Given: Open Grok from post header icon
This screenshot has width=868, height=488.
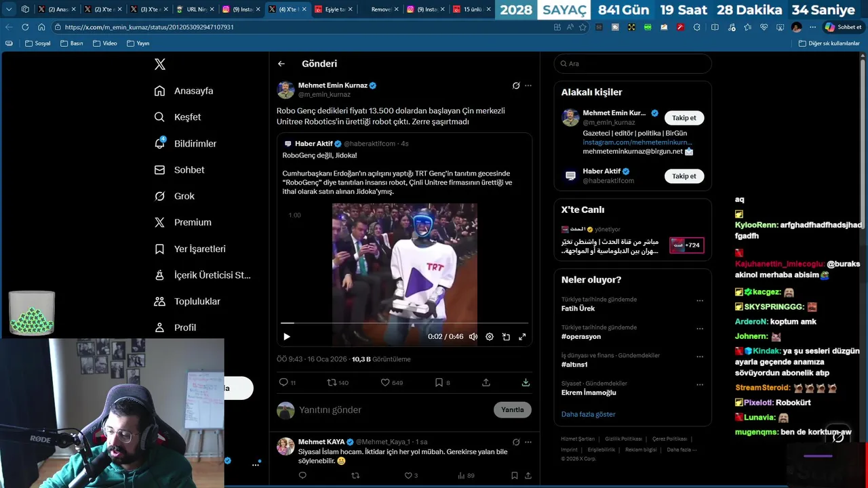Looking at the screenshot, I should click(516, 85).
